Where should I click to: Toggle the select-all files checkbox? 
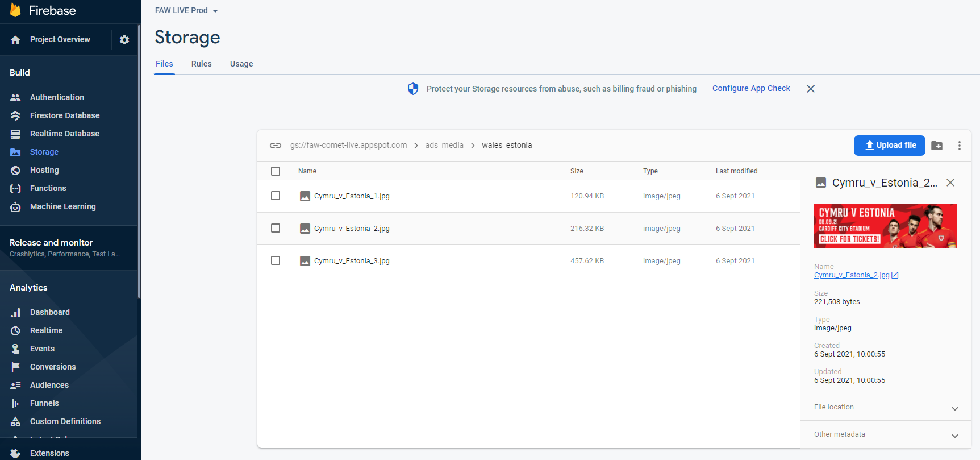[276, 171]
